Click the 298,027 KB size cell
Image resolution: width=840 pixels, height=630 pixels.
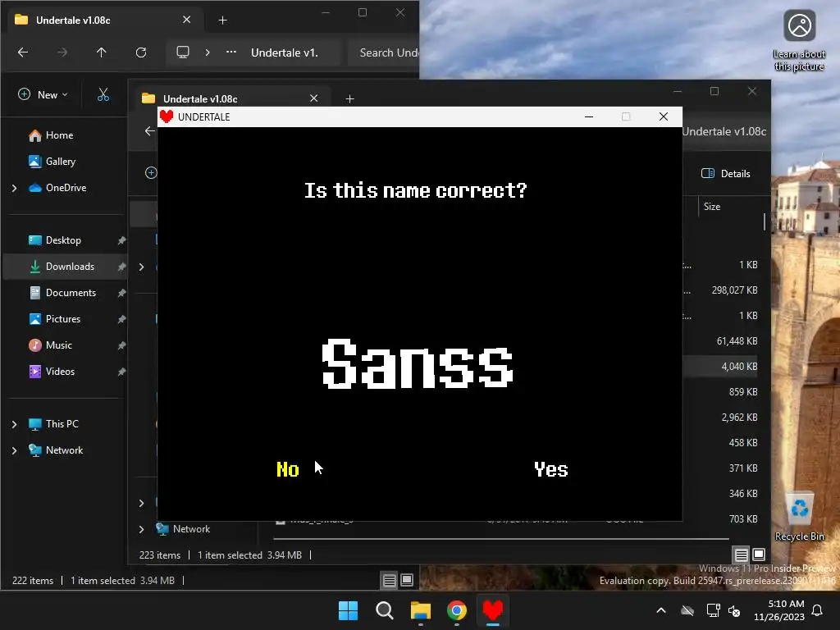tap(734, 290)
